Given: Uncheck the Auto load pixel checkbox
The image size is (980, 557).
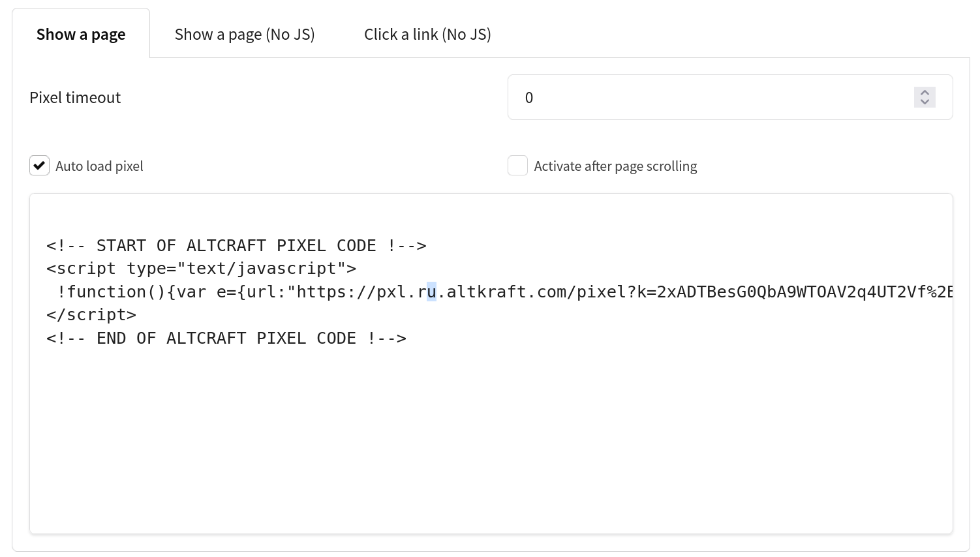Looking at the screenshot, I should click(x=40, y=166).
